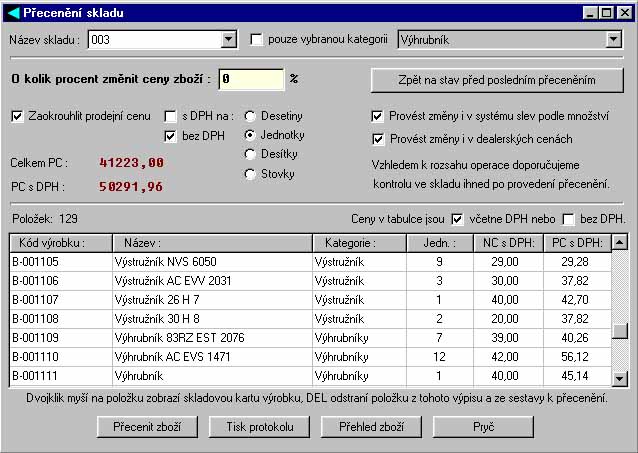Click the table scroll up arrow
This screenshot has width=638, height=453.
619,243
